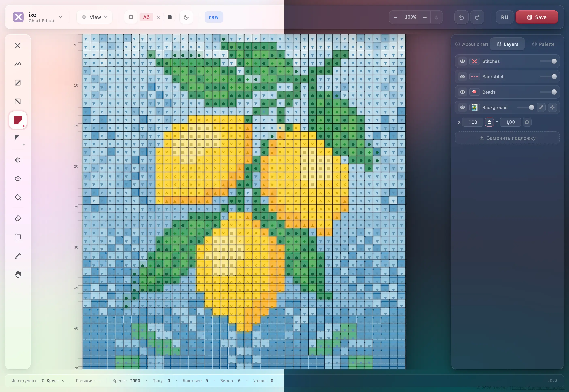Adjust the Beads layer opacity slider

(x=548, y=92)
